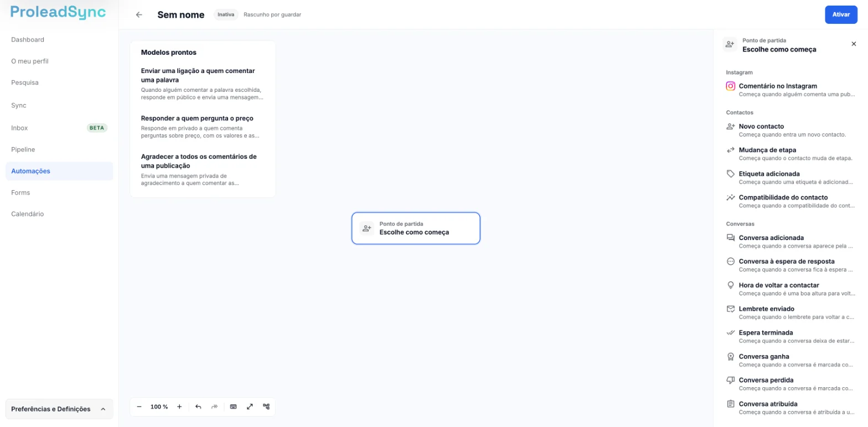868x427 pixels.
Task: Zoom in with the plus icon
Action: [x=179, y=407]
